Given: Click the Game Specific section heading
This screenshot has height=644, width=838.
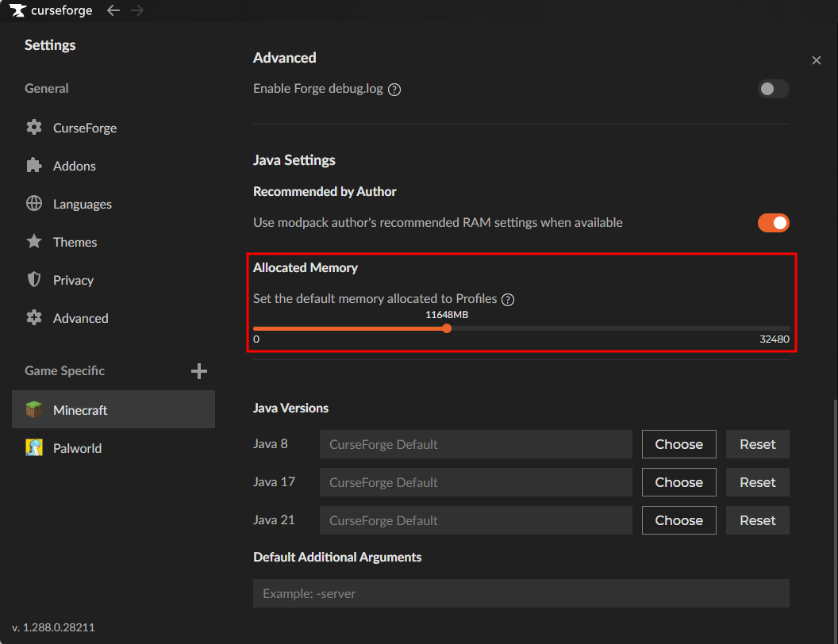Looking at the screenshot, I should (x=64, y=370).
